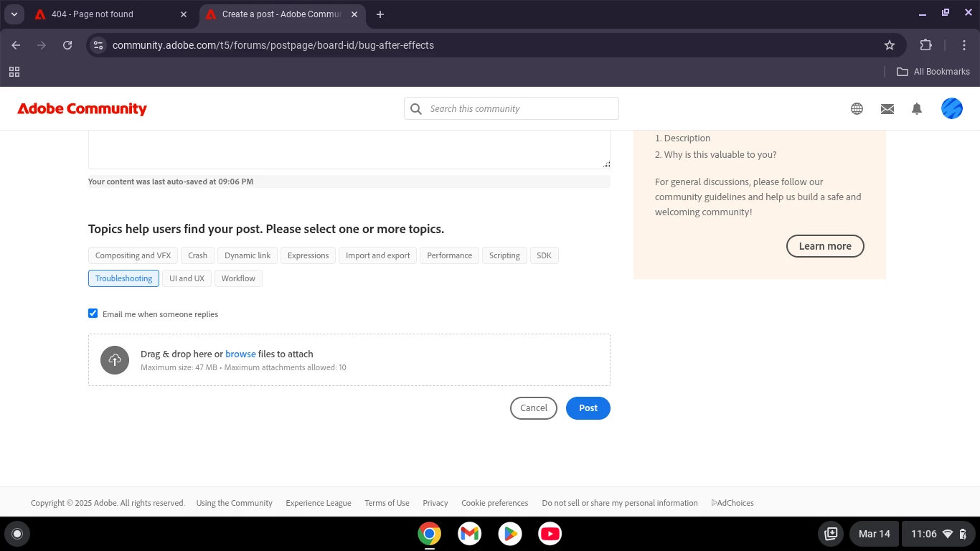Select the Scripting topic

pyautogui.click(x=504, y=255)
